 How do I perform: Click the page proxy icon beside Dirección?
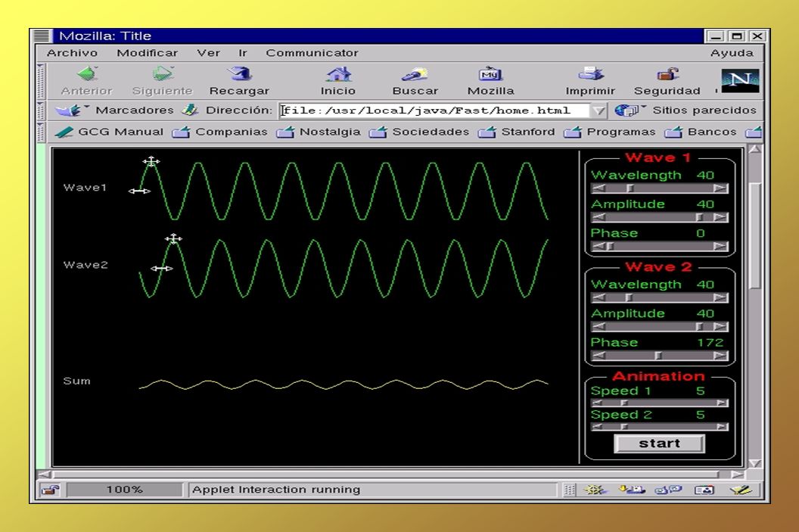(190, 110)
